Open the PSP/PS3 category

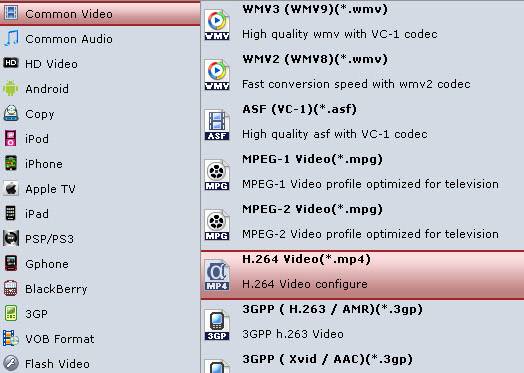point(49,239)
